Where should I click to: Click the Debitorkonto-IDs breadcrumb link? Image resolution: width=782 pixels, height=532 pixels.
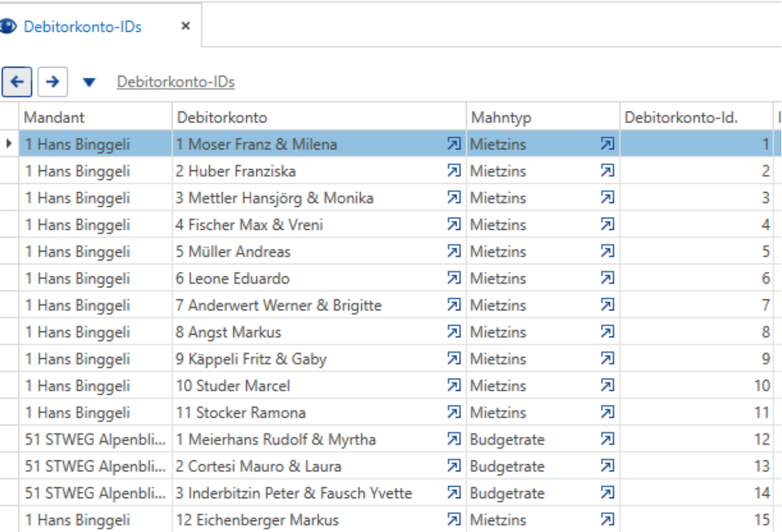(176, 82)
